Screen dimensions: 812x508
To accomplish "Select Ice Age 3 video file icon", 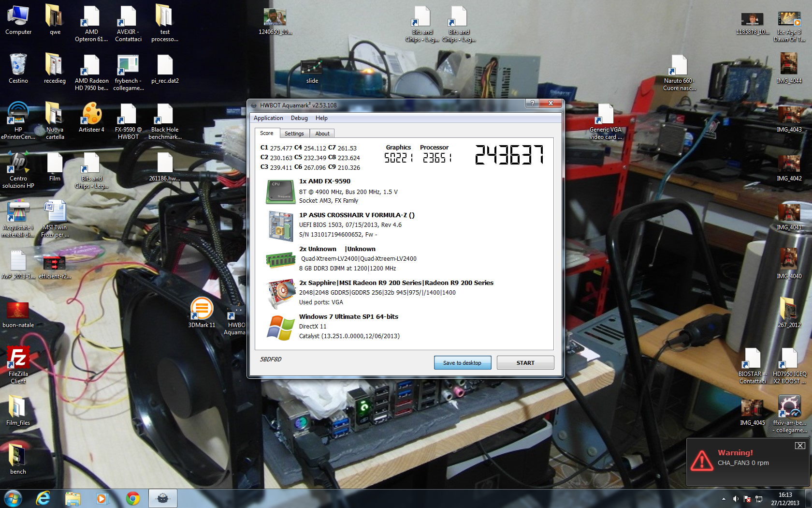I will tap(789, 26).
